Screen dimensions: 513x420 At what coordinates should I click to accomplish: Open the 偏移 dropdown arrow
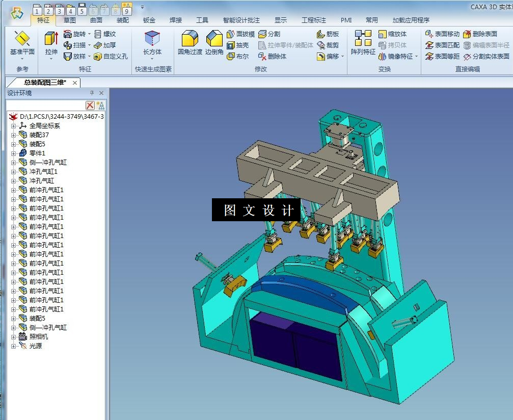click(x=342, y=56)
